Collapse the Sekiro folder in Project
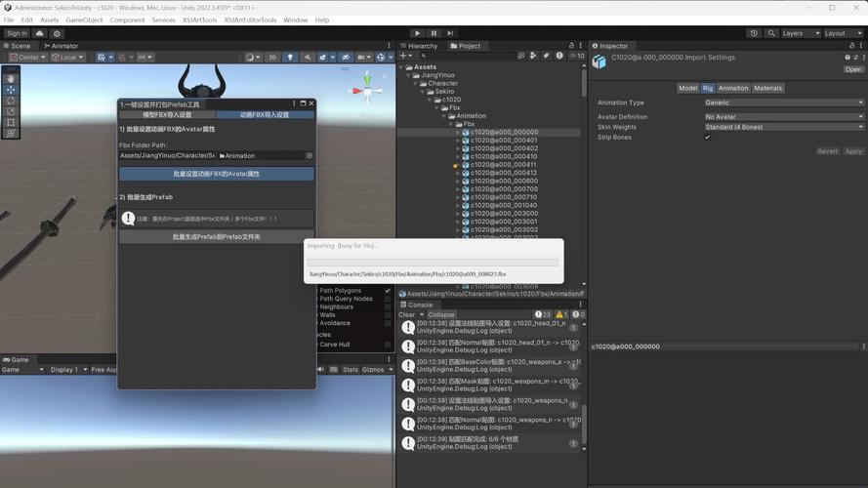 (424, 92)
